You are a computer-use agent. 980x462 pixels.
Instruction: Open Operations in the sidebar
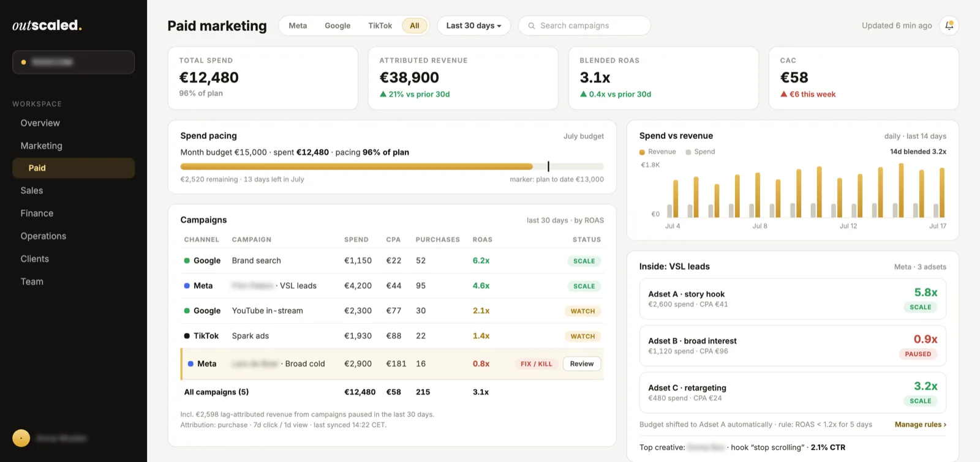click(43, 236)
